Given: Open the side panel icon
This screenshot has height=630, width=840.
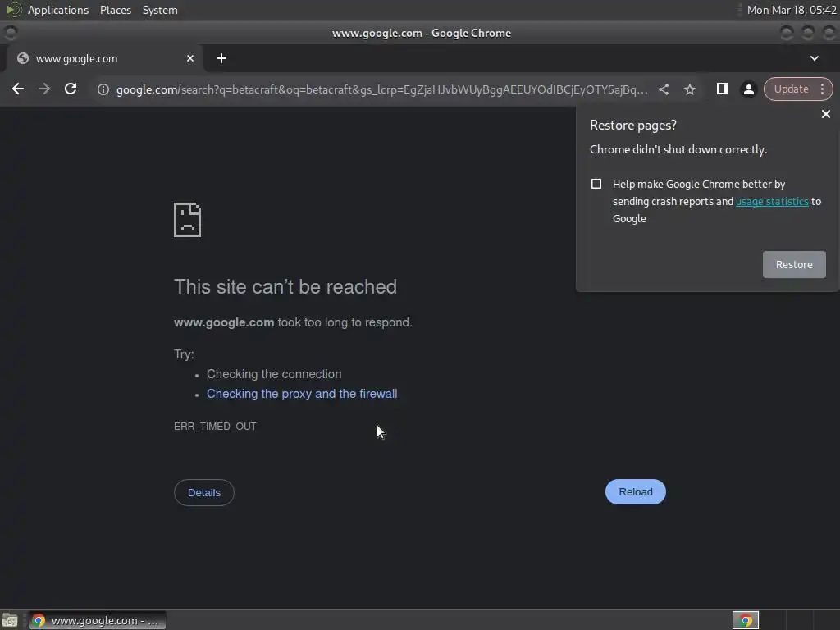Looking at the screenshot, I should [x=722, y=89].
